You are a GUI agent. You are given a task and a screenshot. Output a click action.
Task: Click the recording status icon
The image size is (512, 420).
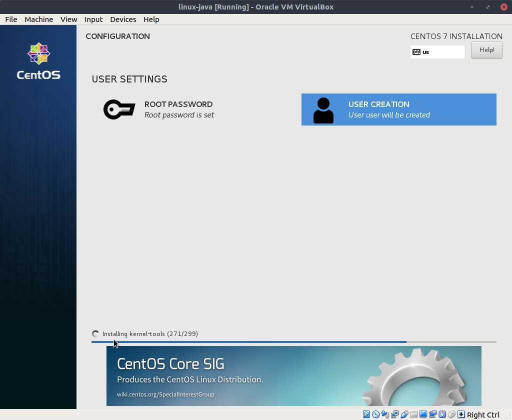pos(432,414)
